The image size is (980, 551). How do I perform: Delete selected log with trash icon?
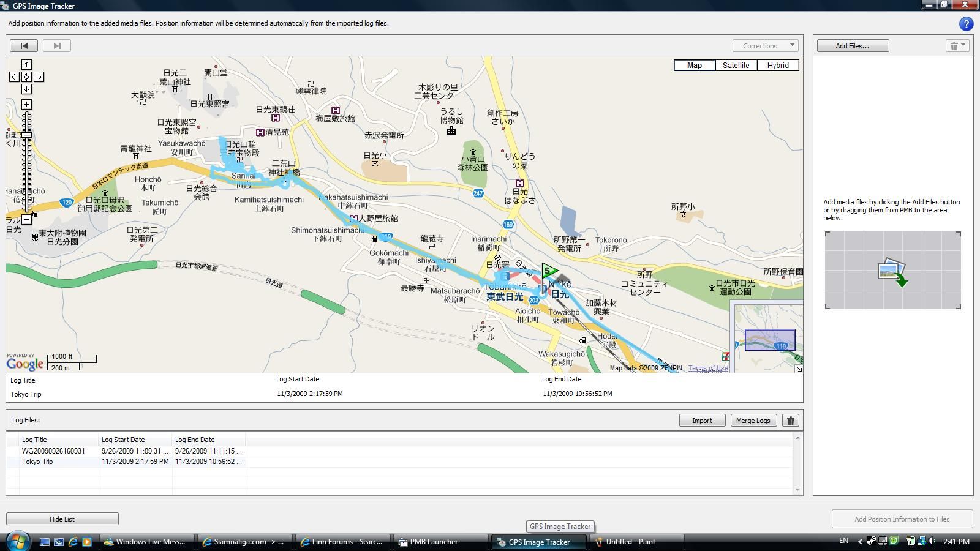(790, 421)
